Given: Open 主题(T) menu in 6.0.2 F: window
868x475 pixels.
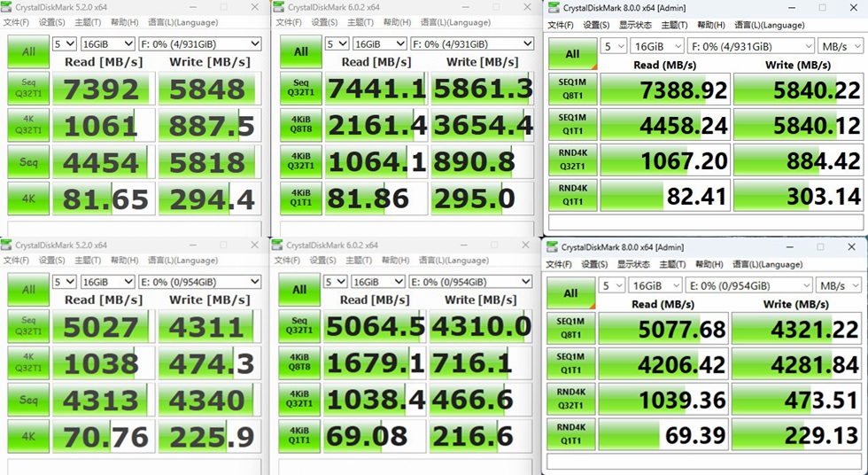Looking at the screenshot, I should pyautogui.click(x=360, y=23).
